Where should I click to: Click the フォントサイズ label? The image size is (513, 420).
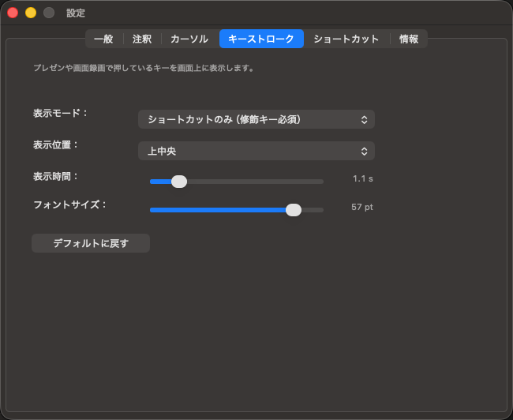(x=70, y=205)
